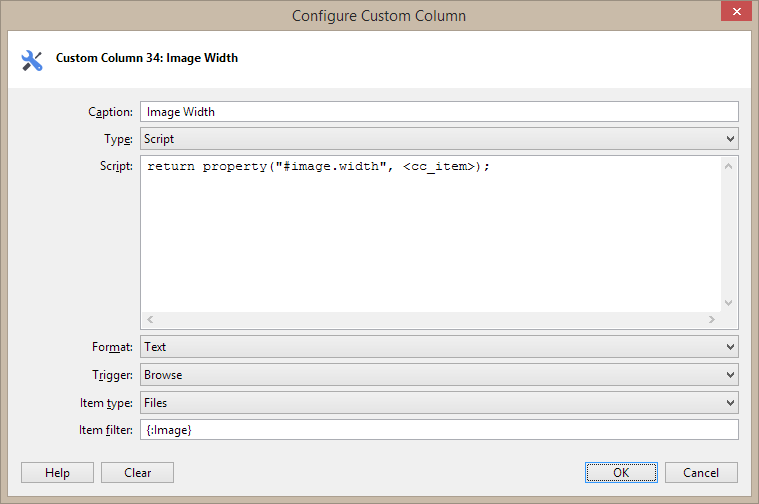759x504 pixels.
Task: Focus the Item filter field
Action: pyautogui.click(x=438, y=430)
